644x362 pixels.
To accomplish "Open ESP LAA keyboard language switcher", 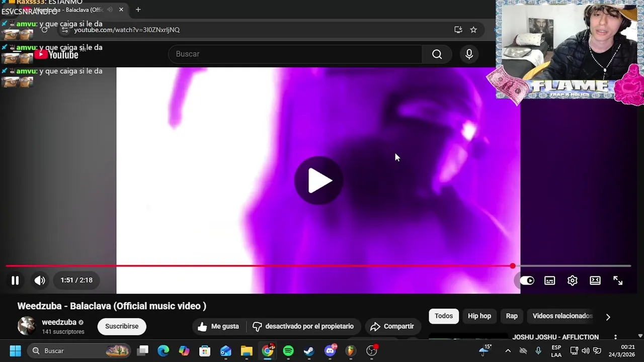I will pyautogui.click(x=556, y=351).
